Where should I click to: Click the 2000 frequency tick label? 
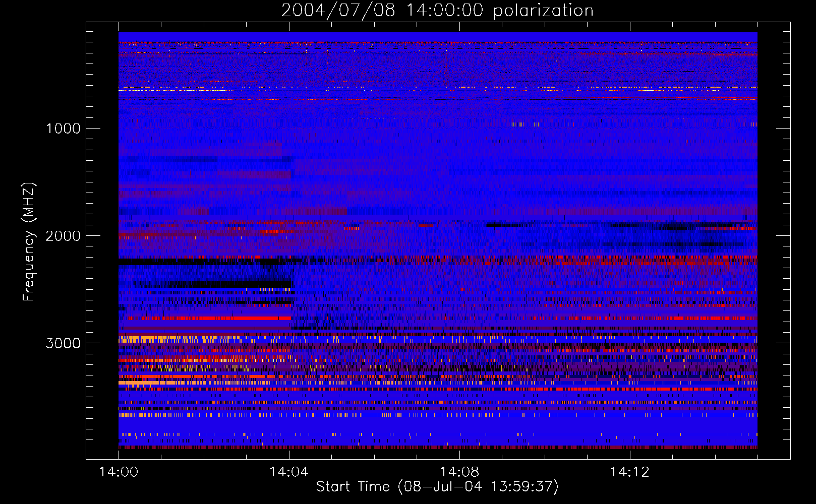pyautogui.click(x=63, y=236)
